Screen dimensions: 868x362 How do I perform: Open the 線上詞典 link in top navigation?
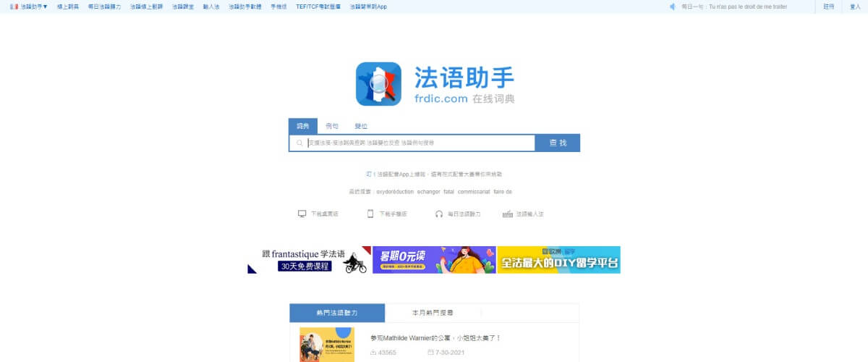(x=68, y=7)
